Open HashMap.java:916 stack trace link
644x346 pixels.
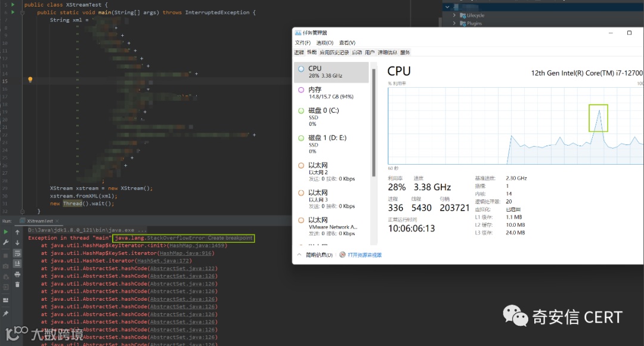pyautogui.click(x=186, y=253)
